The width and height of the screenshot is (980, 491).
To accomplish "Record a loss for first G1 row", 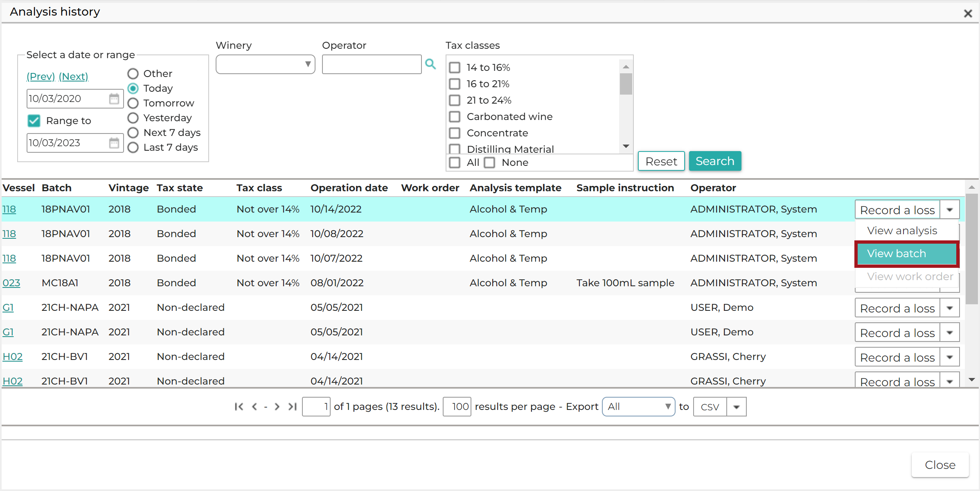I will click(897, 308).
